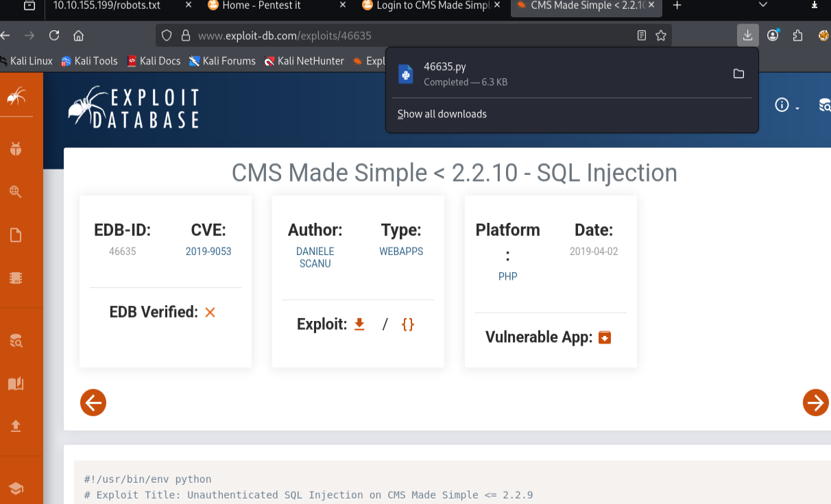
Task: Open the CVE-2019-9053 link
Action: coord(208,251)
